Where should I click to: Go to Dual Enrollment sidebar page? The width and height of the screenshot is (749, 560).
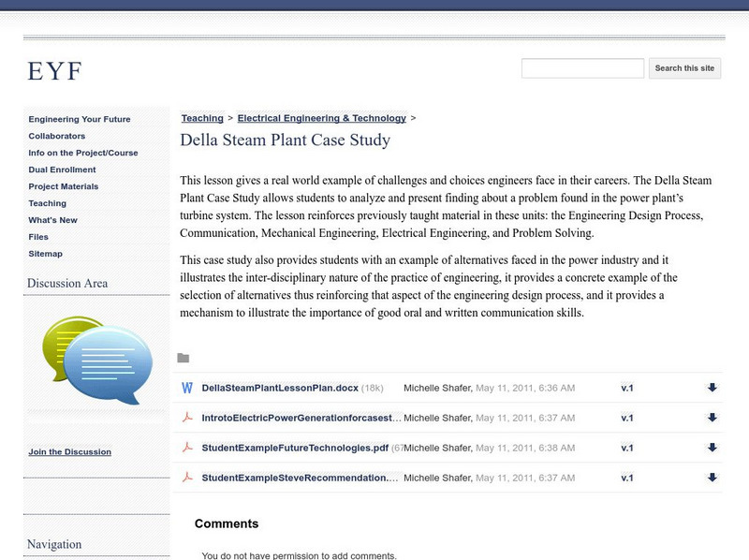point(62,169)
